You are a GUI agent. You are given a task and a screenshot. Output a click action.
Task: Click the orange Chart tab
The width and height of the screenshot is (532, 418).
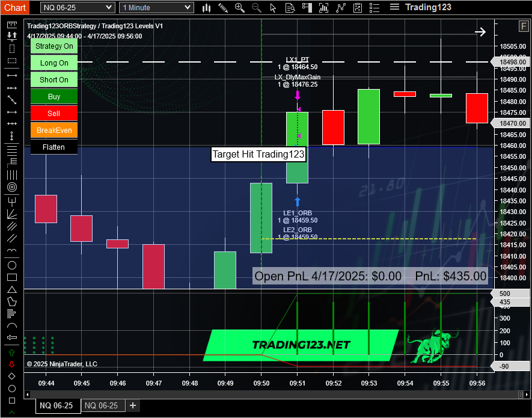[14, 7]
